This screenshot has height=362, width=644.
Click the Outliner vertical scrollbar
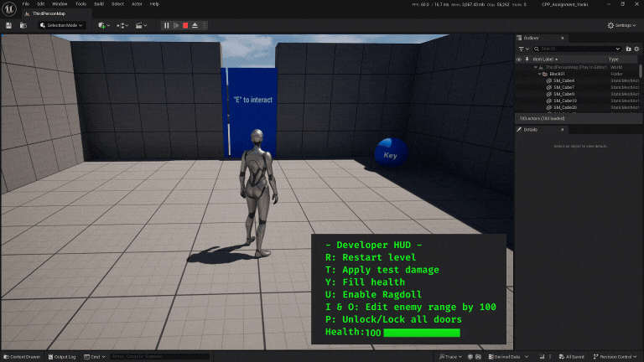coord(641,70)
